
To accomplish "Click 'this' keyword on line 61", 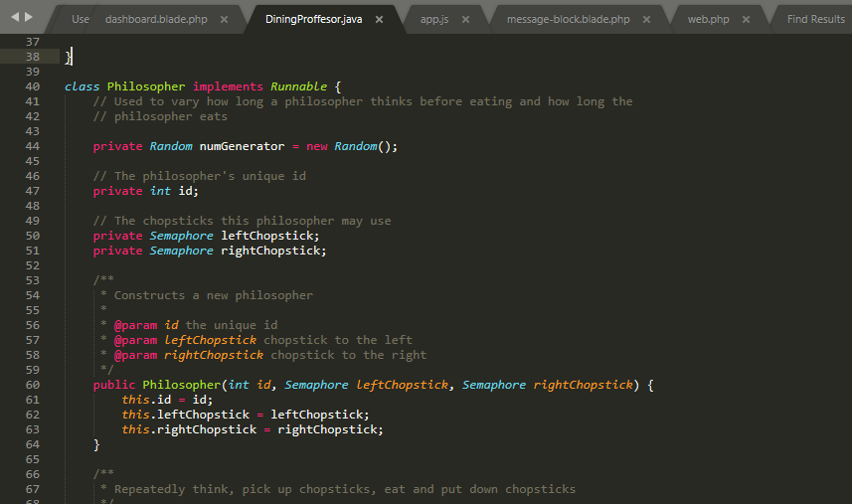I will pos(135,400).
